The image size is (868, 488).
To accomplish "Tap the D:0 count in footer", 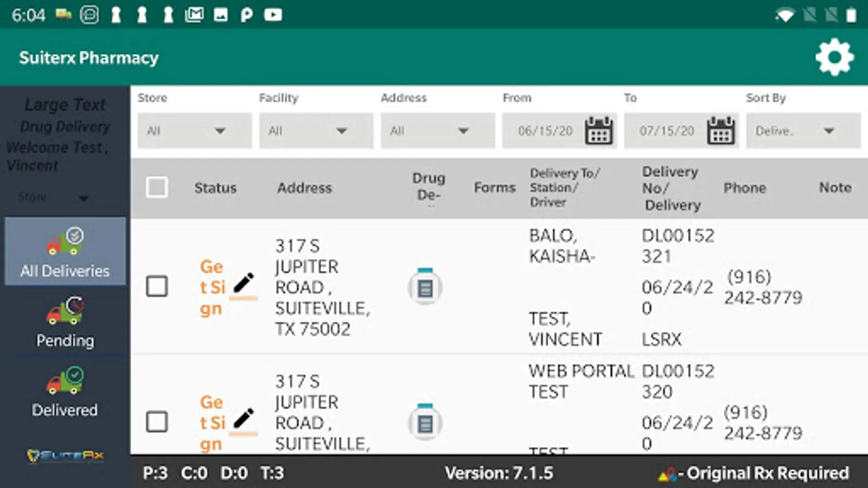I will pos(234,473).
